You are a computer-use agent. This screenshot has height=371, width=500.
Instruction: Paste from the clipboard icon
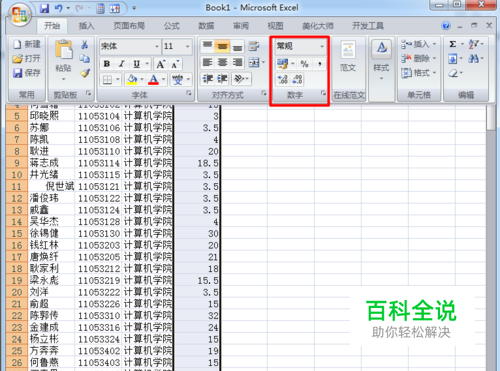(63, 50)
